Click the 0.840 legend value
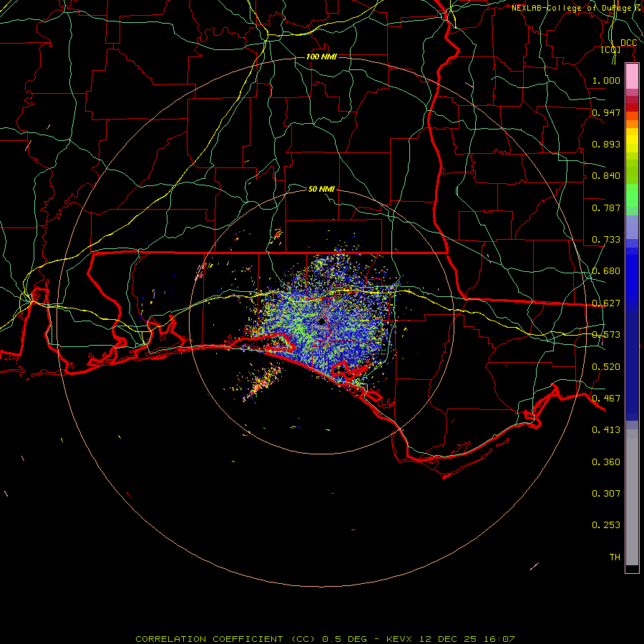The height and width of the screenshot is (644, 644). click(606, 176)
